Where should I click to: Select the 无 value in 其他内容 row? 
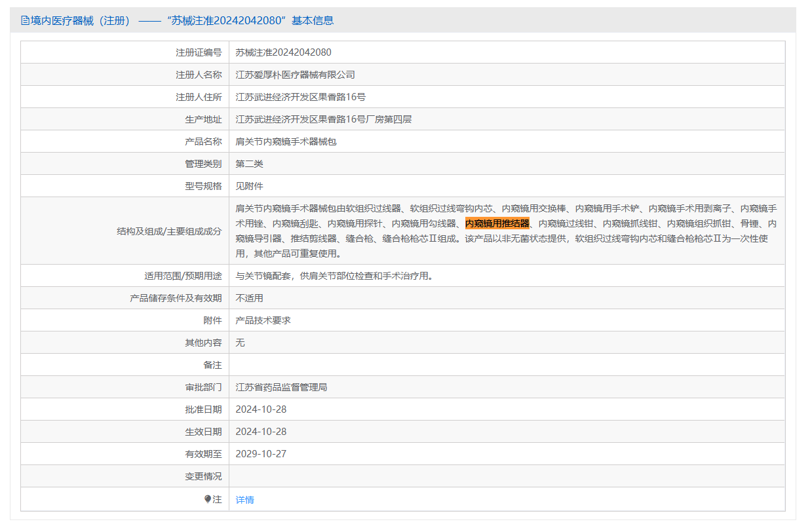(240, 343)
